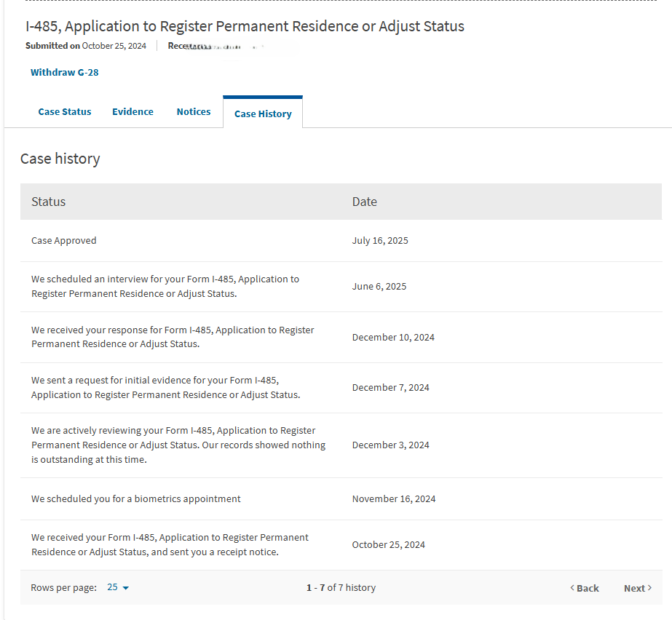This screenshot has height=620, width=672.
Task: Click the I-485 application title heading
Action: (x=245, y=27)
